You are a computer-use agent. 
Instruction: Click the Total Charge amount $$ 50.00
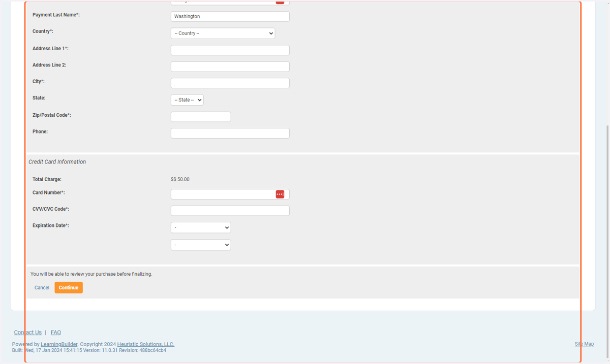[180, 180]
